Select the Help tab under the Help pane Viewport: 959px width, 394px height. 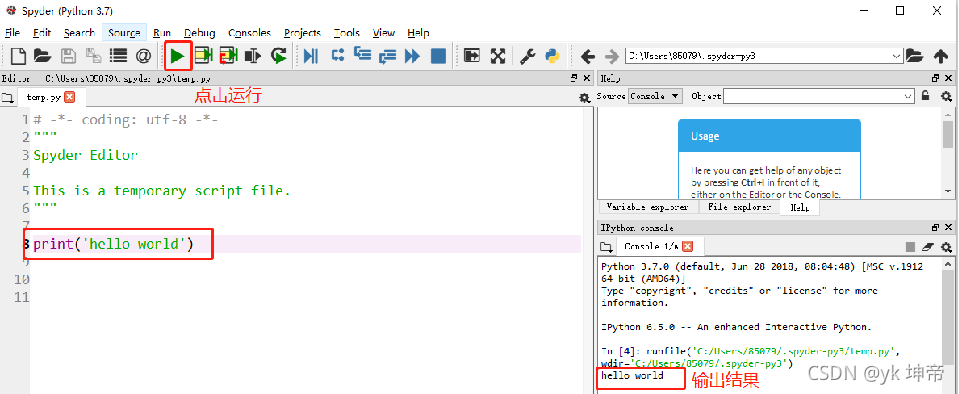pos(799,208)
